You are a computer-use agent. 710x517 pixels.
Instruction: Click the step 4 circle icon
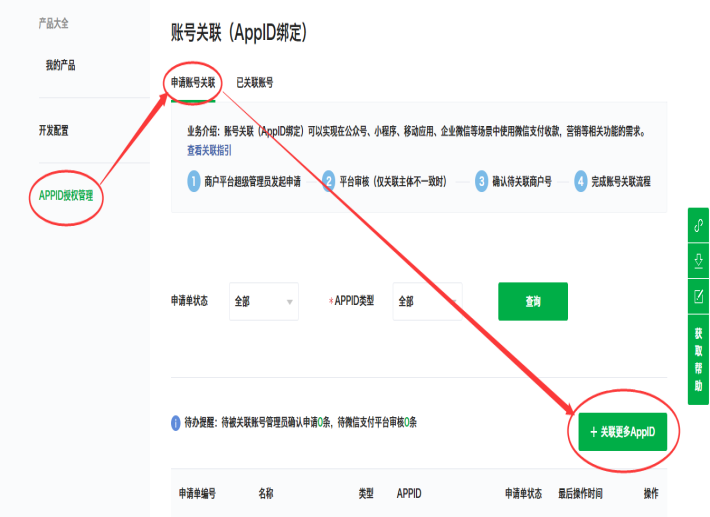coord(581,181)
